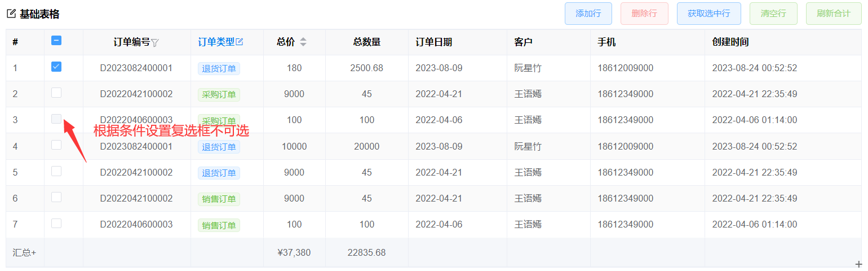Viewport: 868px width, 271px height.
Task: Uncheck the checkbox in row 1
Action: pos(56,67)
